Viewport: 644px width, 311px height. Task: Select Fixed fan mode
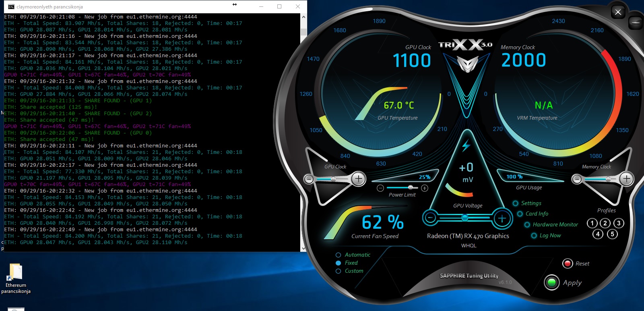point(338,263)
